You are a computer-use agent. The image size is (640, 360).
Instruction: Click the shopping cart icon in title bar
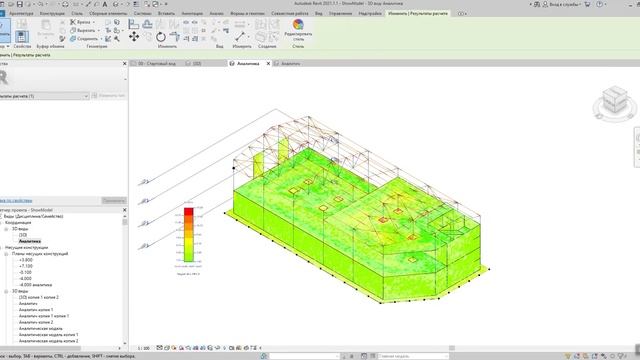point(587,4)
